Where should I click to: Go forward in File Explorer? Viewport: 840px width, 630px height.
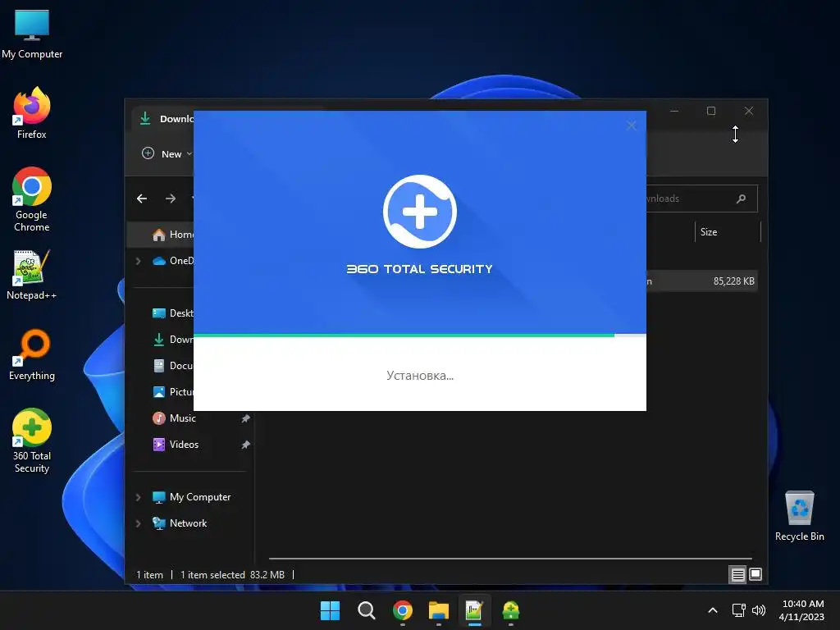point(171,199)
